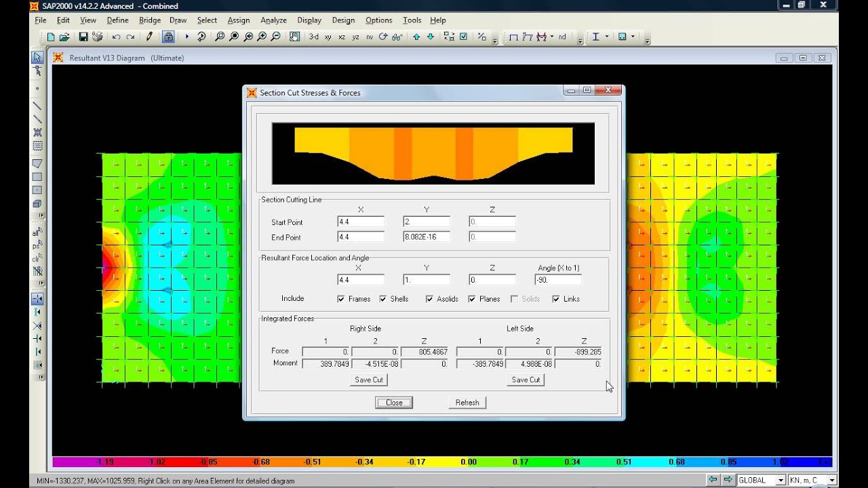Screen dimensions: 868x488
Task: Click the Right Side Moment 1 value 389.7849
Action: (x=325, y=364)
